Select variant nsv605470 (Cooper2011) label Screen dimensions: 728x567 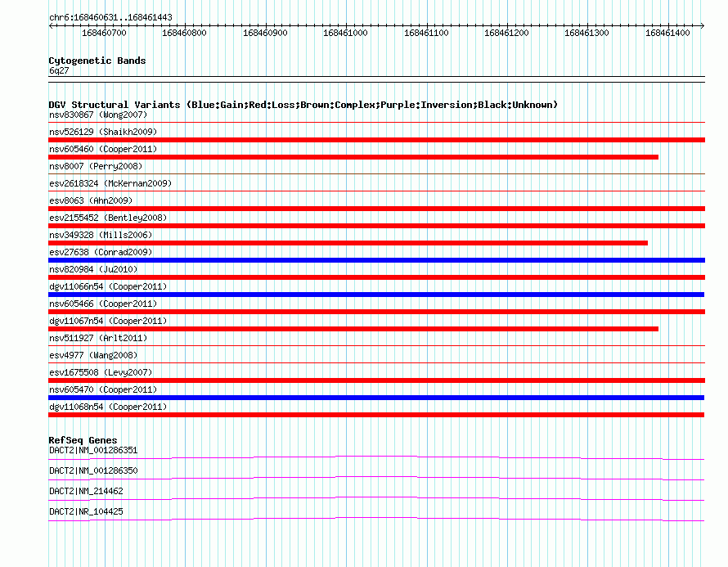tap(103, 389)
